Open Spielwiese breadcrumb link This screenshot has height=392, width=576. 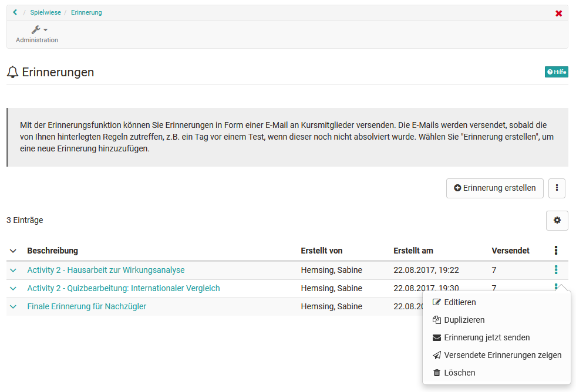tap(45, 12)
